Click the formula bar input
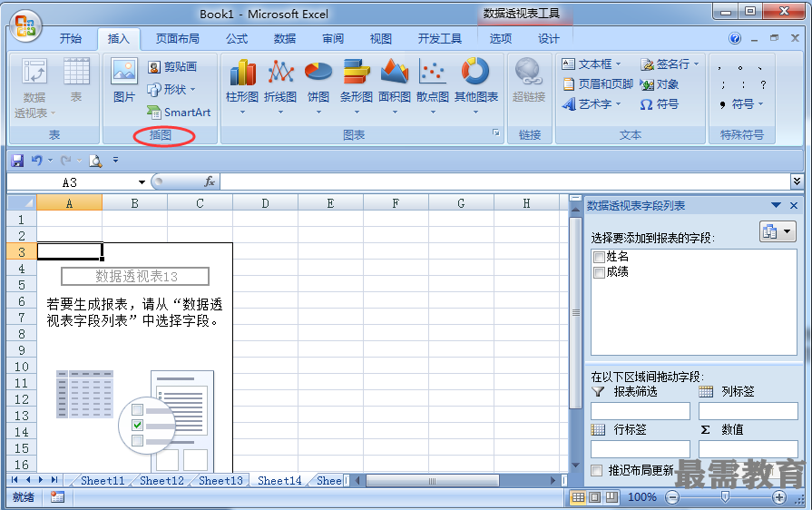This screenshot has height=510, width=812. [505, 181]
